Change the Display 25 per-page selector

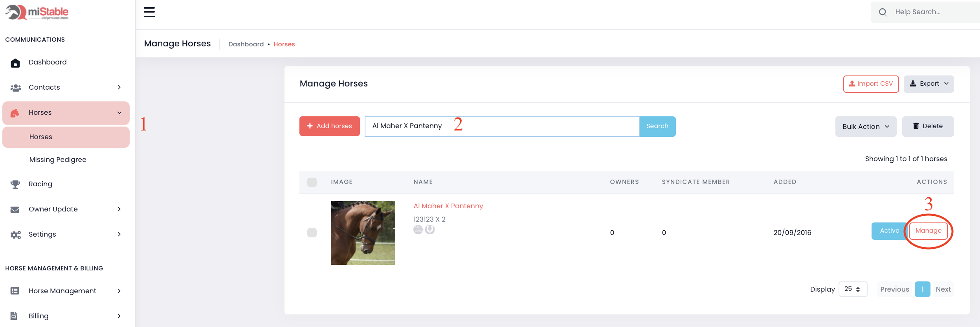pos(853,289)
